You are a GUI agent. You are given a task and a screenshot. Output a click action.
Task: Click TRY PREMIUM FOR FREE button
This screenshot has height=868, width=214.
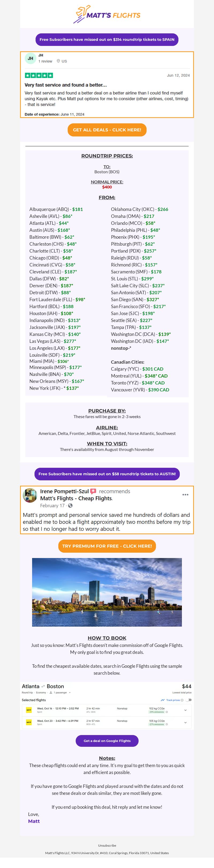coord(107,546)
